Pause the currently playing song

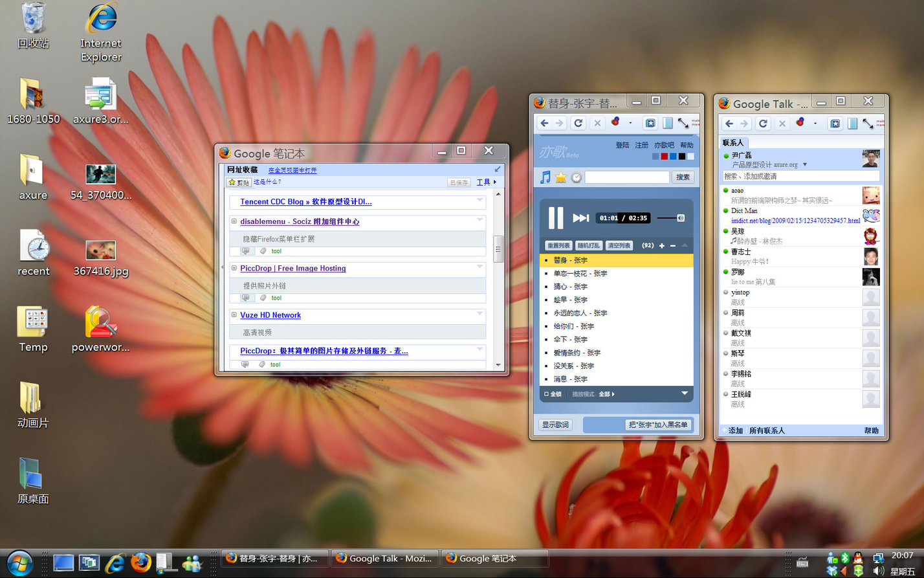coord(556,217)
